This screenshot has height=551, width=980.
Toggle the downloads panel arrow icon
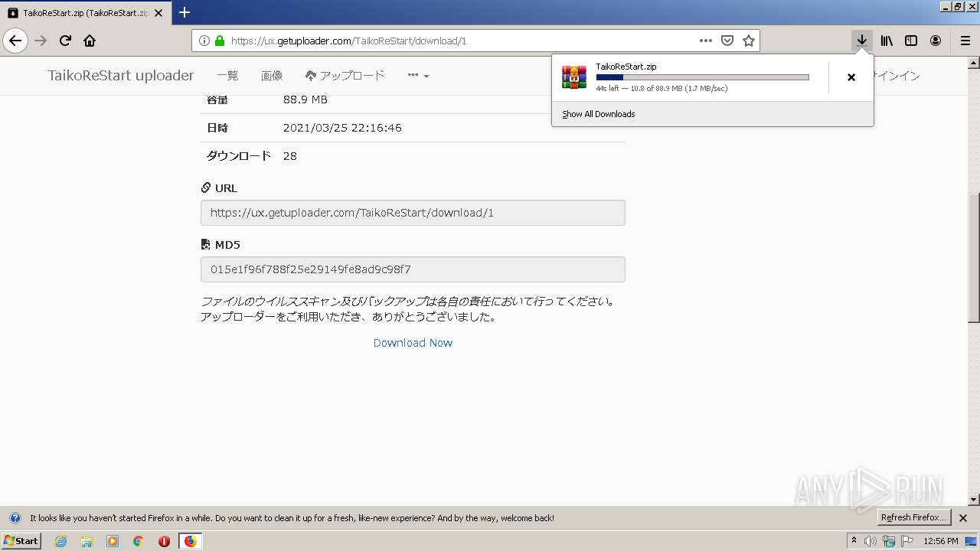(x=862, y=41)
